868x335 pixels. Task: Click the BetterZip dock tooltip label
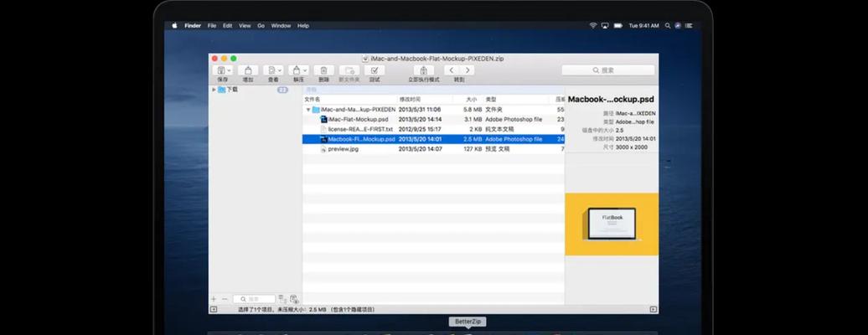(468, 322)
